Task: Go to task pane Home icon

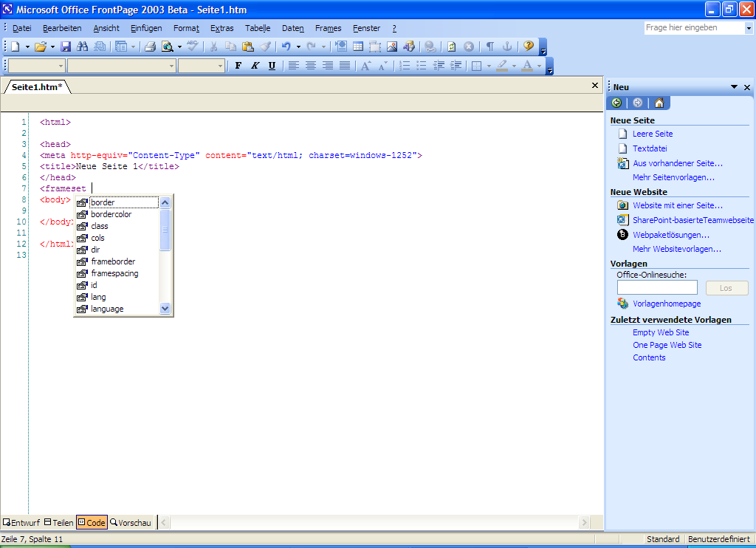Action: (x=659, y=103)
